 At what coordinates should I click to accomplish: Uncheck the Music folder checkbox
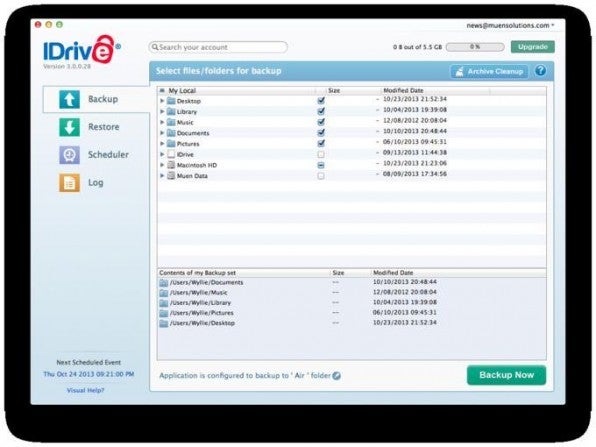pos(321,122)
